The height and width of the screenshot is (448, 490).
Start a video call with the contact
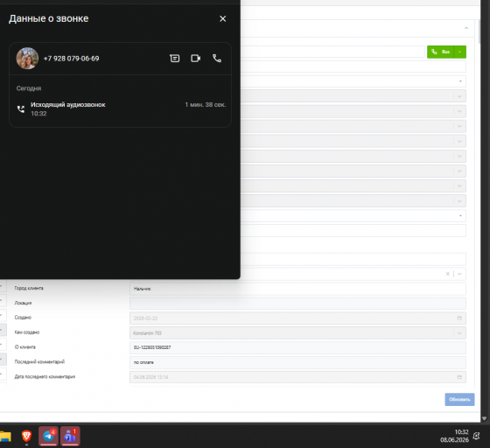point(196,59)
